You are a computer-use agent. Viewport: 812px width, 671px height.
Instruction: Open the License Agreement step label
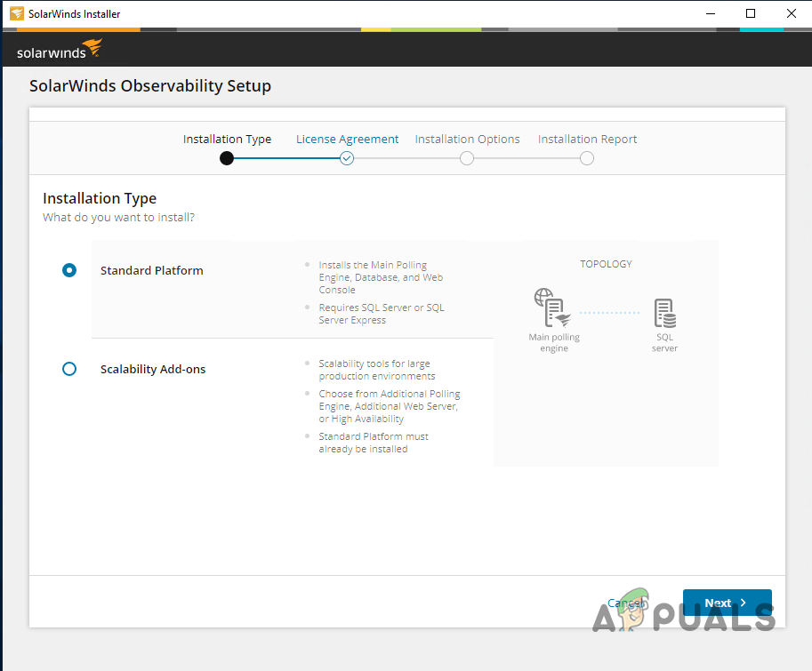(347, 140)
